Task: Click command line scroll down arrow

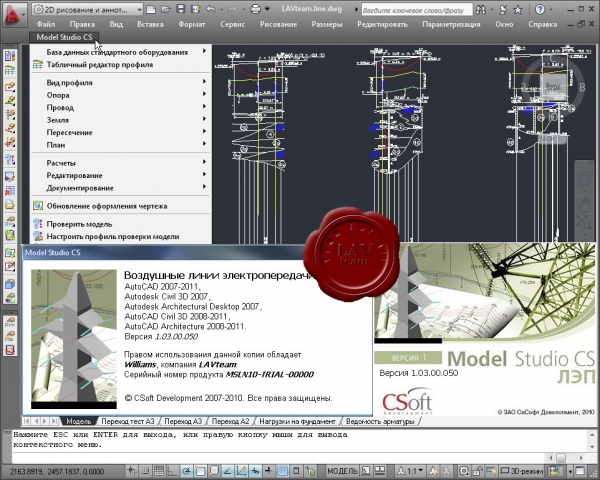Action: 592,447
